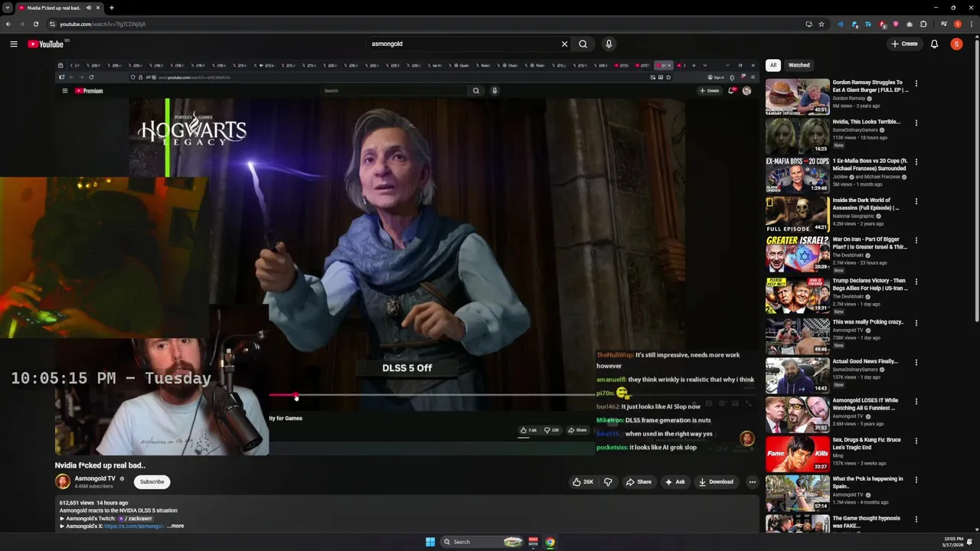Image resolution: width=980 pixels, height=551 pixels.
Task: Share the video
Action: [x=639, y=482]
